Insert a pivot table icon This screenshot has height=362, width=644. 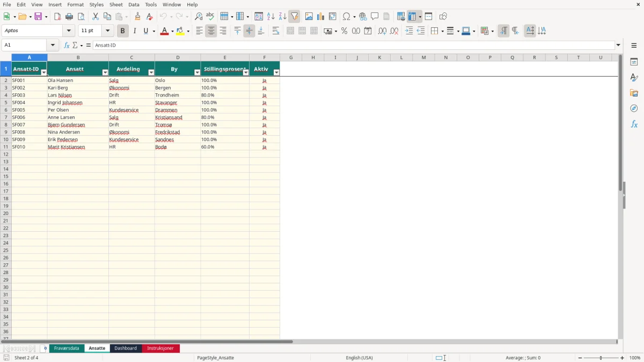333,17
